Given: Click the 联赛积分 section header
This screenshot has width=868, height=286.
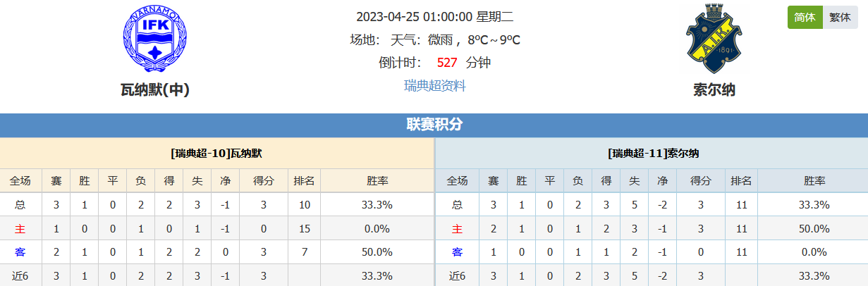Looking at the screenshot, I should [434, 125].
